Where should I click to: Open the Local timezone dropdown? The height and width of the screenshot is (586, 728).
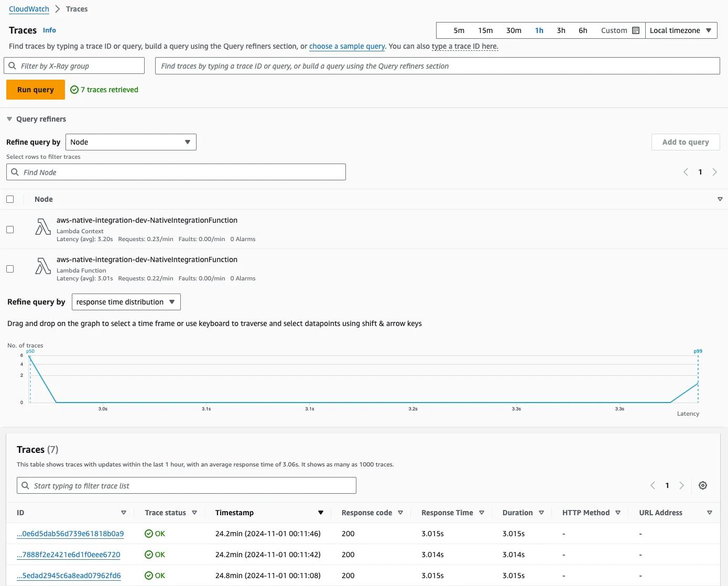(681, 30)
